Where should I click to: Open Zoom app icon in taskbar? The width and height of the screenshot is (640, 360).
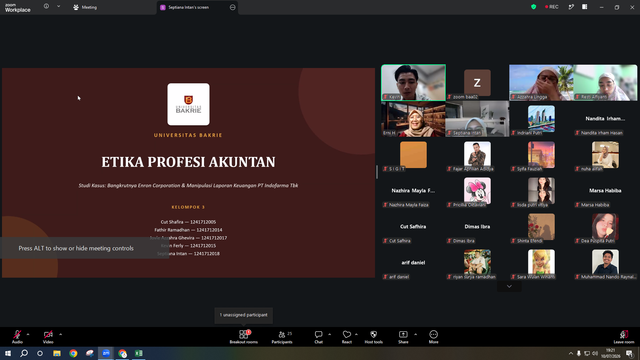pyautogui.click(x=106, y=353)
